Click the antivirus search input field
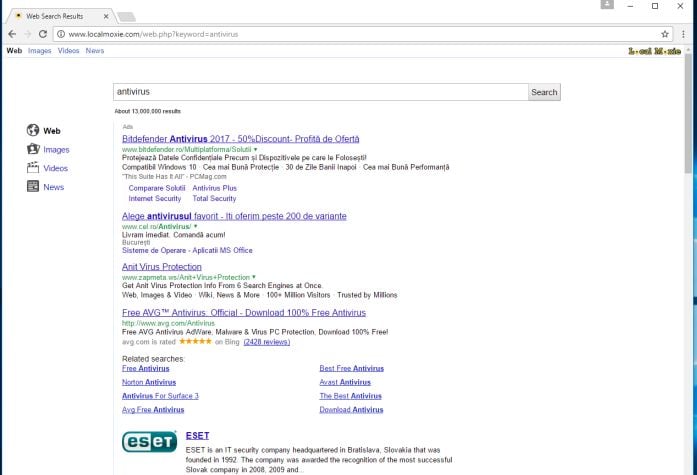 coord(320,92)
